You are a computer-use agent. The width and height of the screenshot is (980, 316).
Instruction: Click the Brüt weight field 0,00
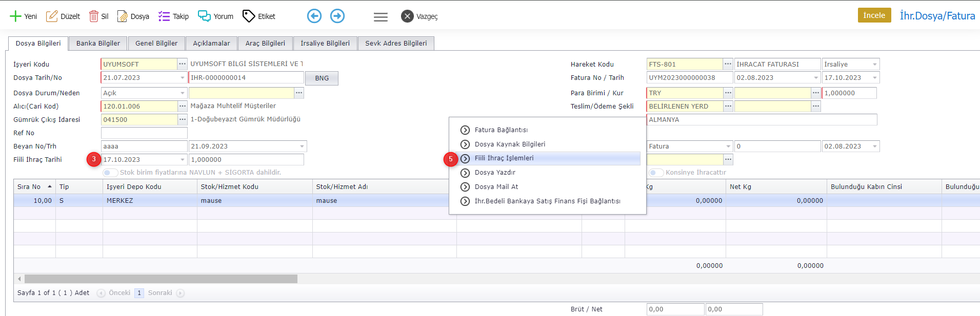click(x=675, y=309)
